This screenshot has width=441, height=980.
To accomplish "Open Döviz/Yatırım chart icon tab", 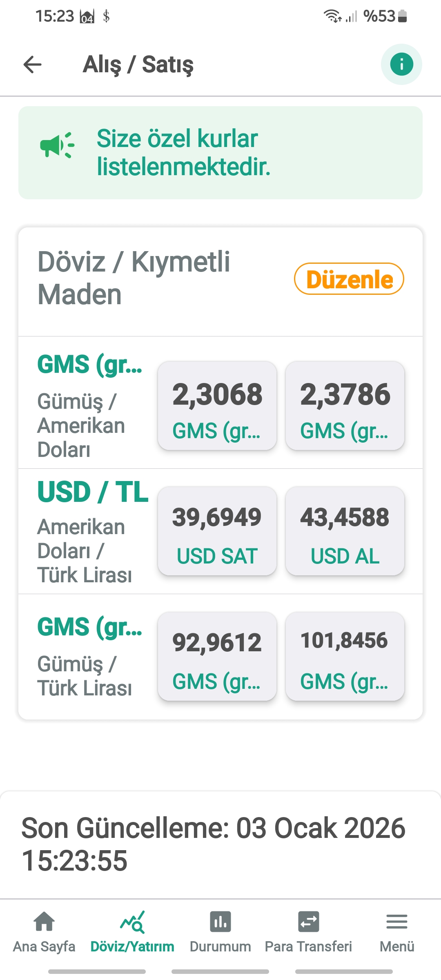I will click(x=132, y=922).
